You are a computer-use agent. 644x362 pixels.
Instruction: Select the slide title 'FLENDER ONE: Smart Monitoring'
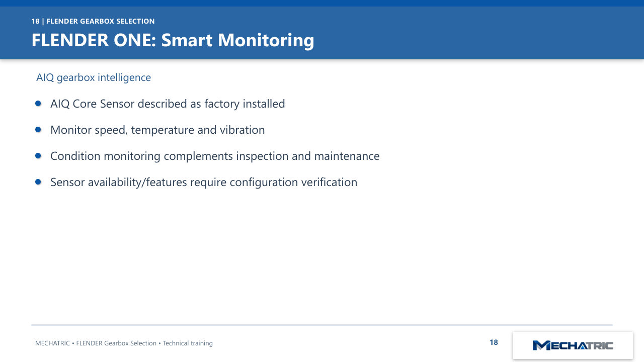(173, 40)
